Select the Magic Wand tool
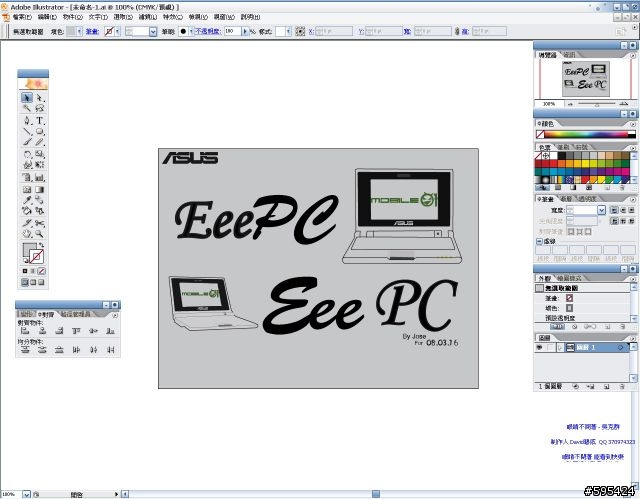640x499 pixels. (x=27, y=108)
